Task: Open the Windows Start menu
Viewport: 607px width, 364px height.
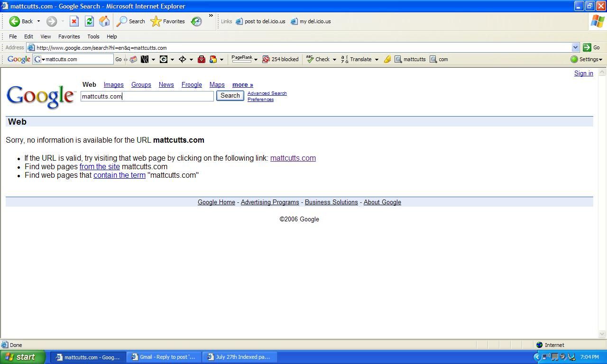Action: click(23, 357)
